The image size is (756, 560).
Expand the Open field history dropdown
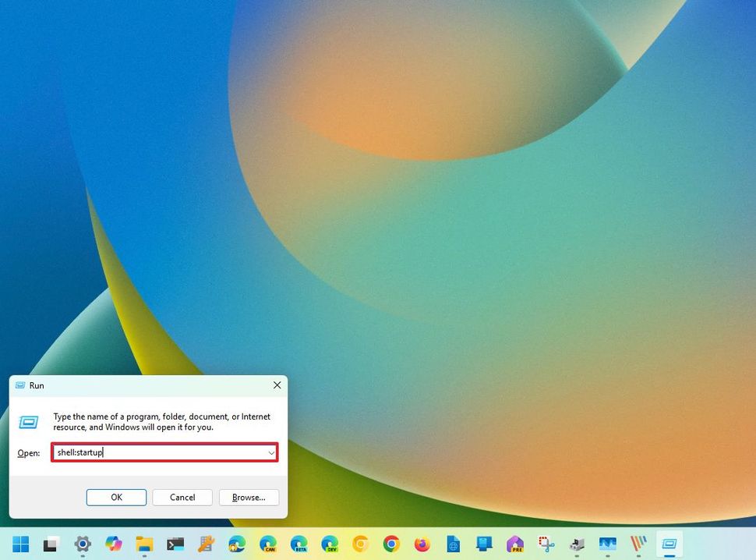coord(271,452)
